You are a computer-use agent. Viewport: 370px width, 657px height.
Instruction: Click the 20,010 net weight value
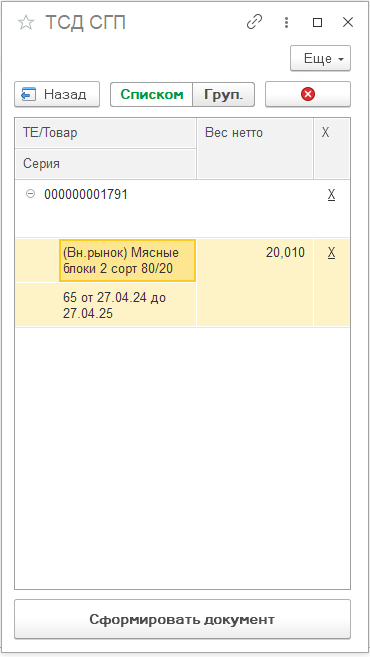pyautogui.click(x=285, y=253)
